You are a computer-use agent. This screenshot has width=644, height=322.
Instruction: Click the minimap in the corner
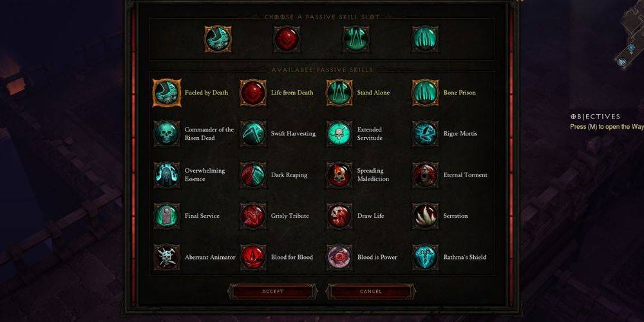(629, 35)
